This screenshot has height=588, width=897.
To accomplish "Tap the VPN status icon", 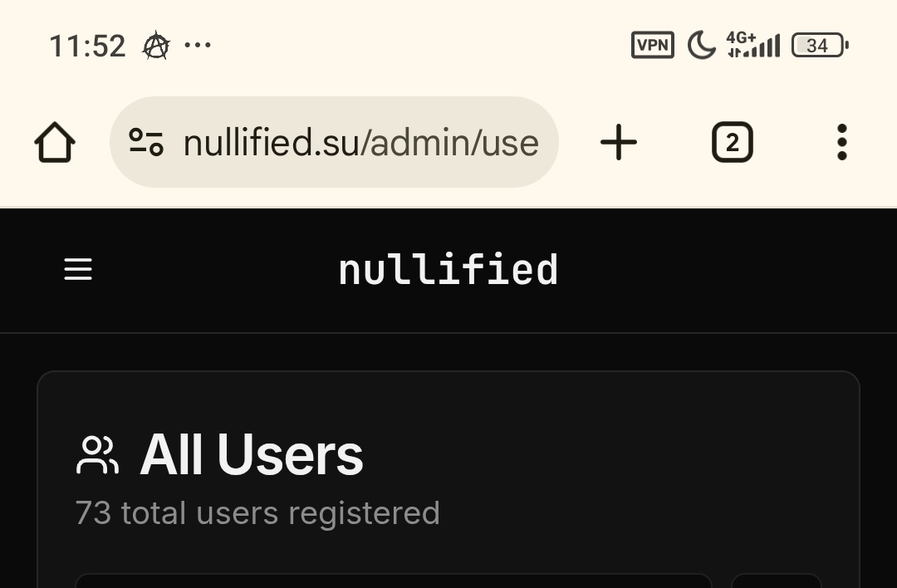I will [653, 45].
